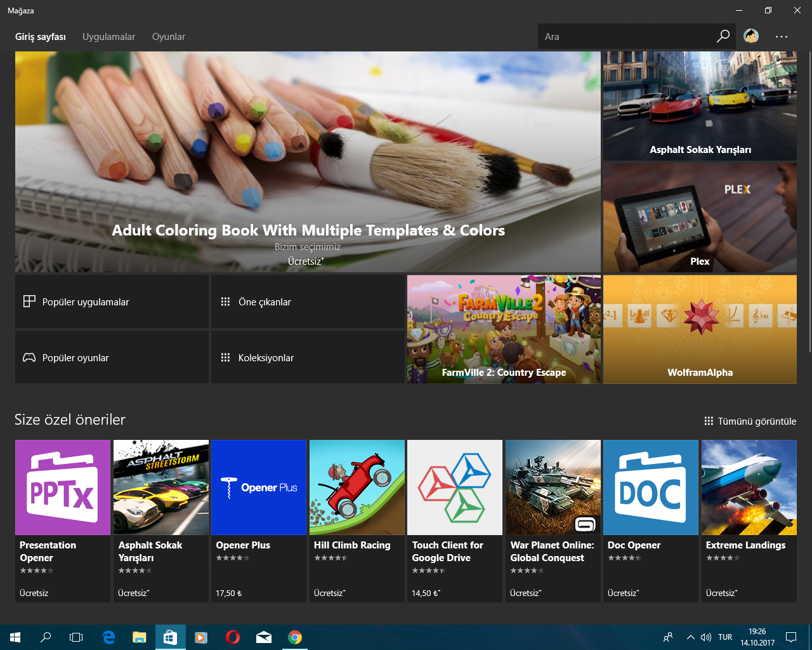Open Popüler uygulamalar tile

[112, 302]
